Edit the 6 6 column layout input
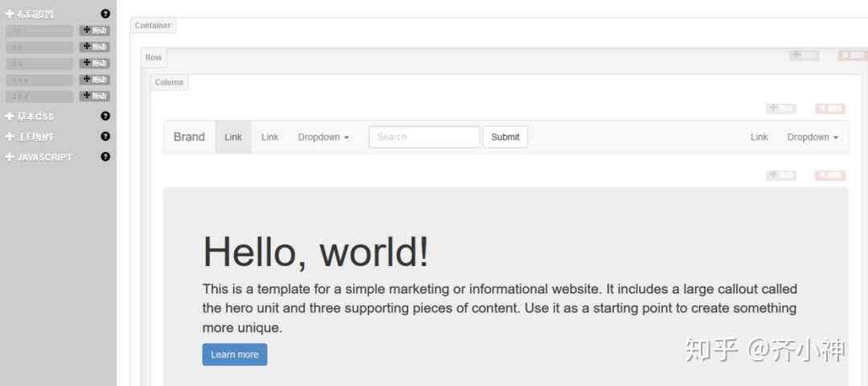The height and width of the screenshot is (386, 868). click(39, 47)
